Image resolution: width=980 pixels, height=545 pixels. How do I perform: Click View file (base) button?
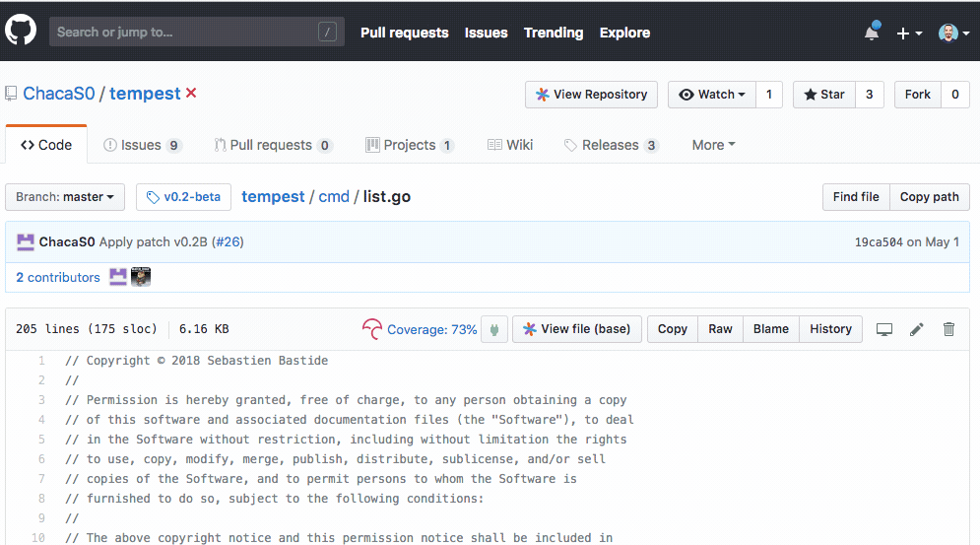click(577, 329)
